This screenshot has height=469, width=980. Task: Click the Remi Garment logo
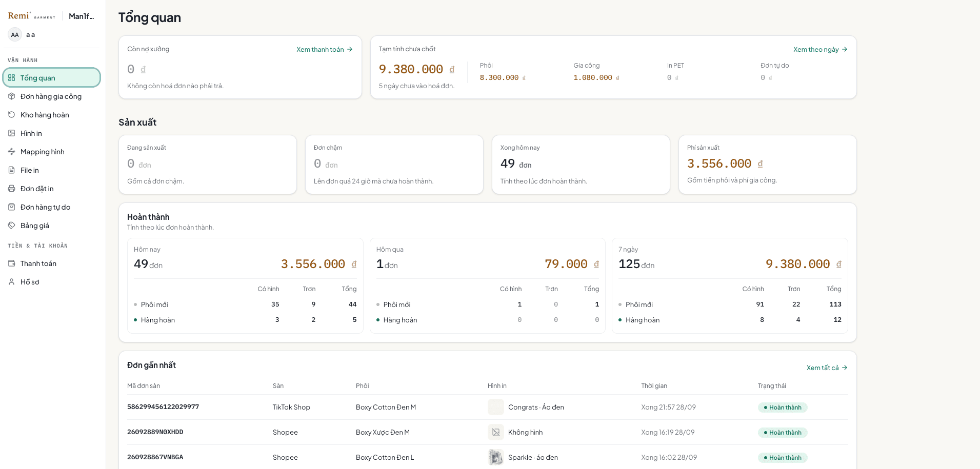point(32,16)
